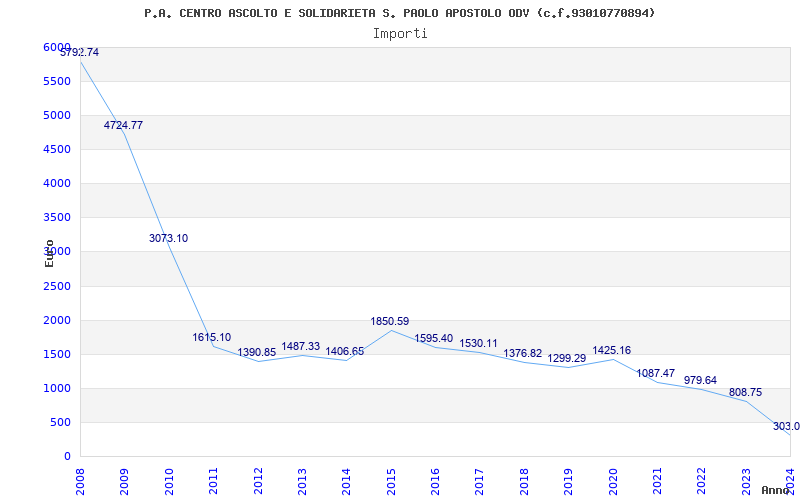Screen dimensions: 800x500
Task: Click the 2011 x-axis year label
Action: (213, 482)
